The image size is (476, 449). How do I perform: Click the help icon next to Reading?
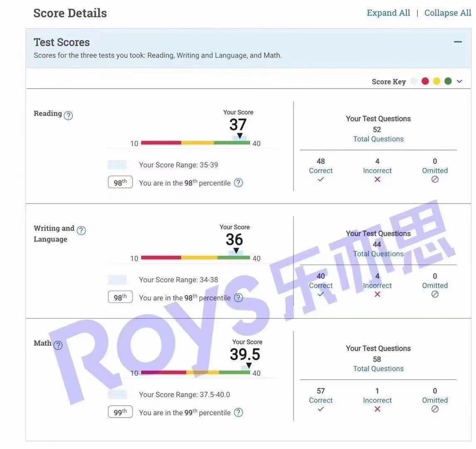point(69,116)
